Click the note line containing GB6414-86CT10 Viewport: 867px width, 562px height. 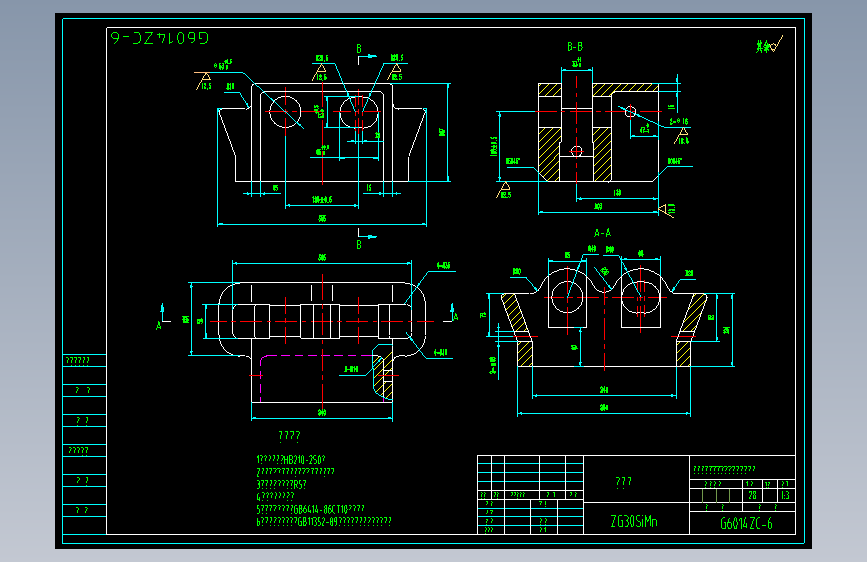(310, 509)
